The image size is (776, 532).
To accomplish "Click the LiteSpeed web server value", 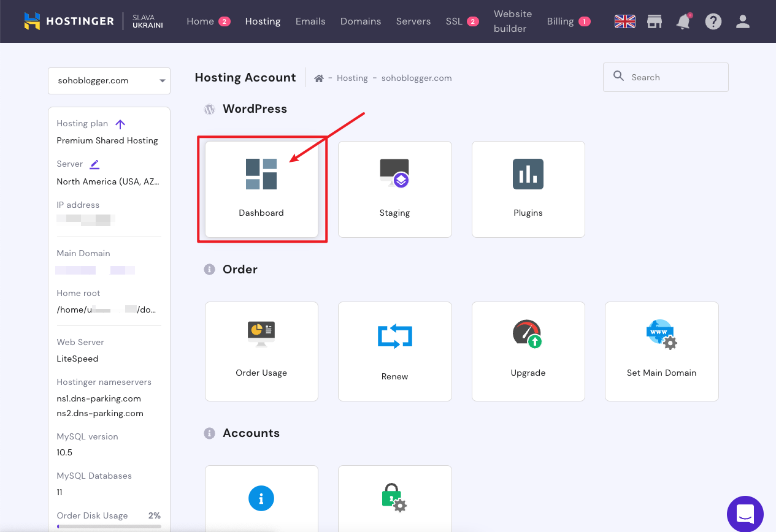I will 77,359.
